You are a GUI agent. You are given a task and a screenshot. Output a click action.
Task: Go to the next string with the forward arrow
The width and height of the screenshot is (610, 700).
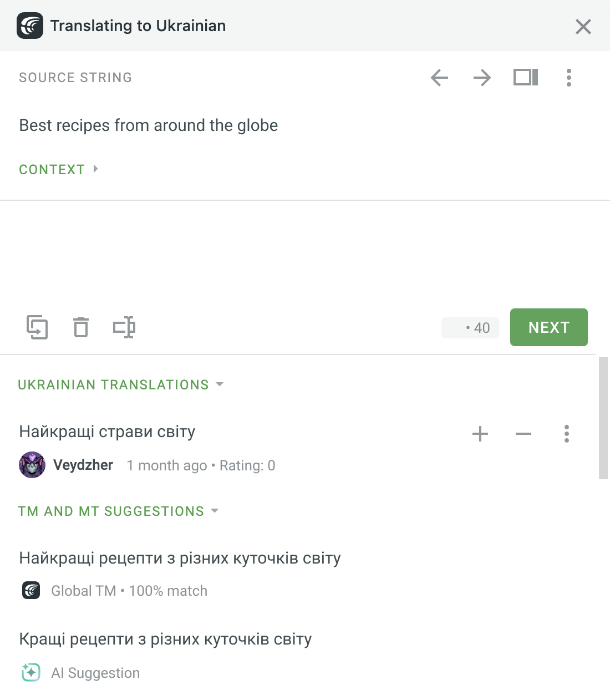pyautogui.click(x=482, y=78)
